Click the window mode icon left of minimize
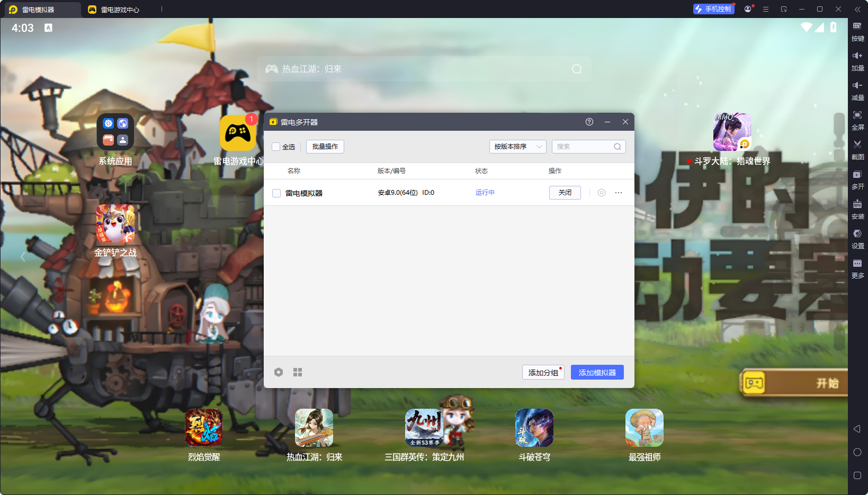The width and height of the screenshot is (868, 495). [x=784, y=9]
